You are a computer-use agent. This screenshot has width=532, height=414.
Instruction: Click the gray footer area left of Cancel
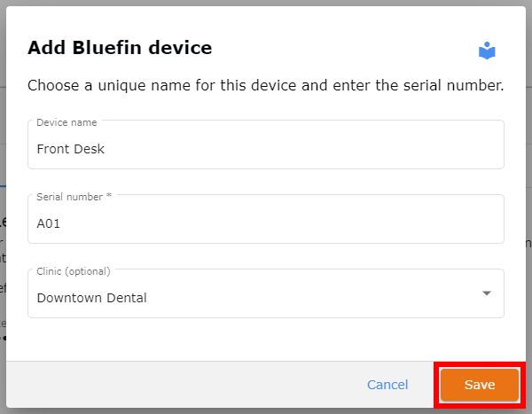(184, 385)
